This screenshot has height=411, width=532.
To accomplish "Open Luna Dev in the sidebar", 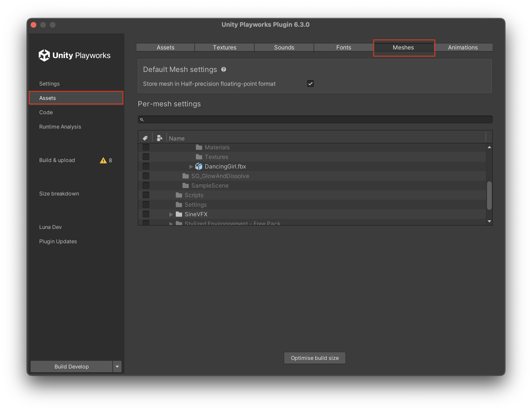I will tap(50, 227).
